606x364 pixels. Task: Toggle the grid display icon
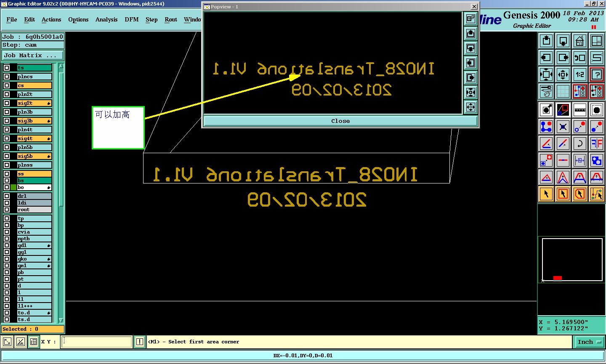563,91
